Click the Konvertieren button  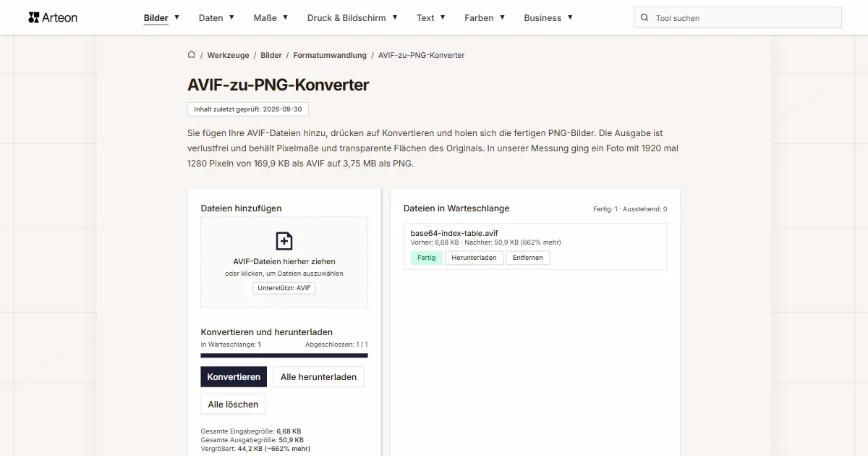coord(234,377)
